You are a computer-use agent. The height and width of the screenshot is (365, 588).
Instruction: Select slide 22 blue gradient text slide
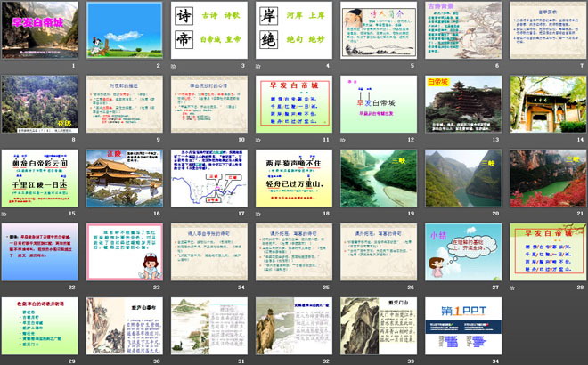click(40, 252)
